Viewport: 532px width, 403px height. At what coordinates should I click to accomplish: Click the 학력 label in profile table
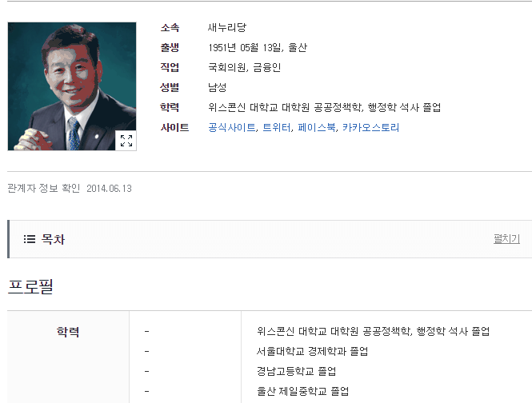point(68,331)
